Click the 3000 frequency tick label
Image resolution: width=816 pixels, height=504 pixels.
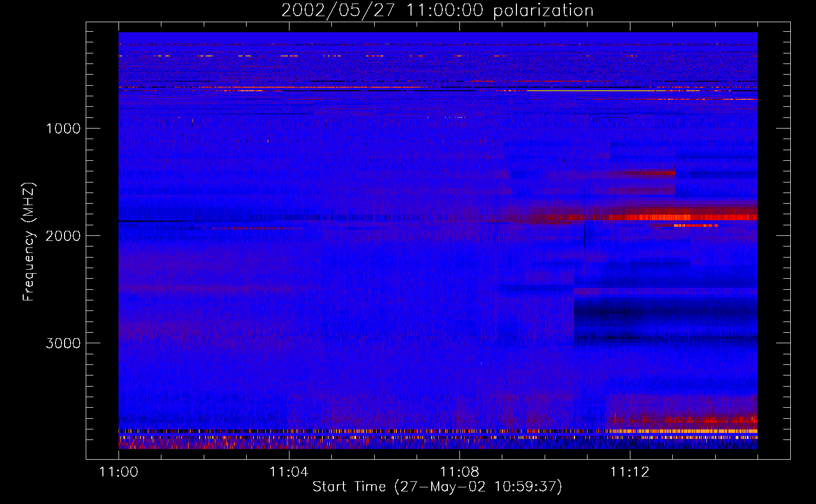pos(63,343)
